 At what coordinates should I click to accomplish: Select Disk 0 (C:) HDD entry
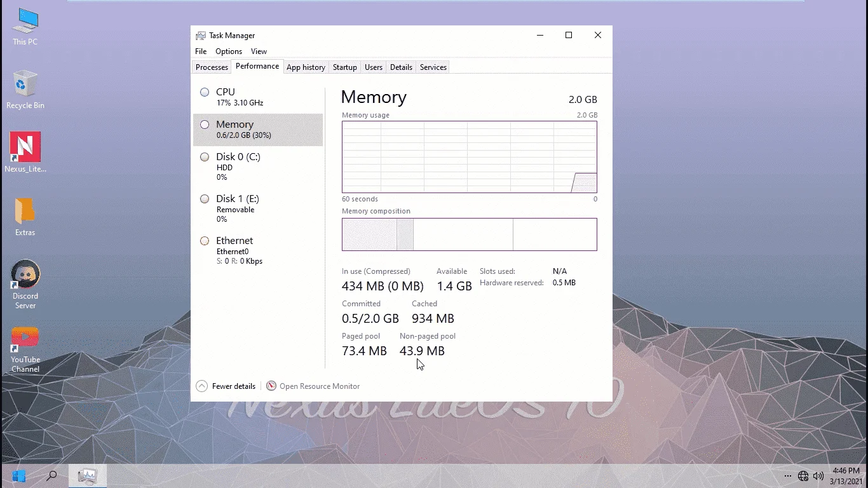point(258,166)
